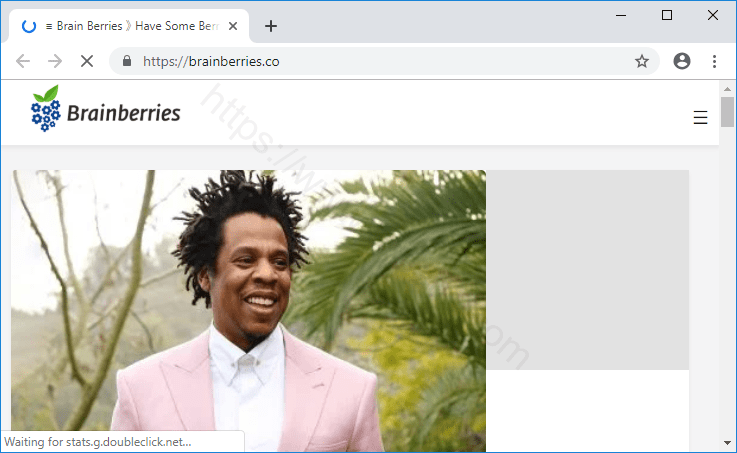
Task: Open the featured article photo
Action: [x=249, y=311]
